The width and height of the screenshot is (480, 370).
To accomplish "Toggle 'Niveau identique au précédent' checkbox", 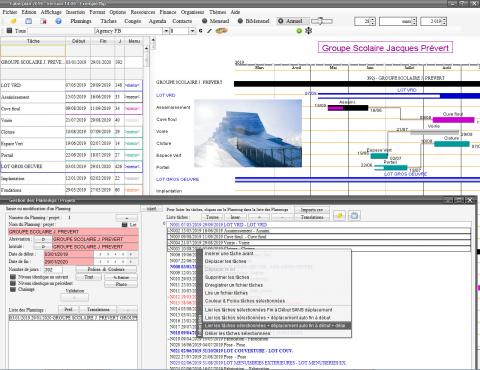I will click(x=13, y=283).
